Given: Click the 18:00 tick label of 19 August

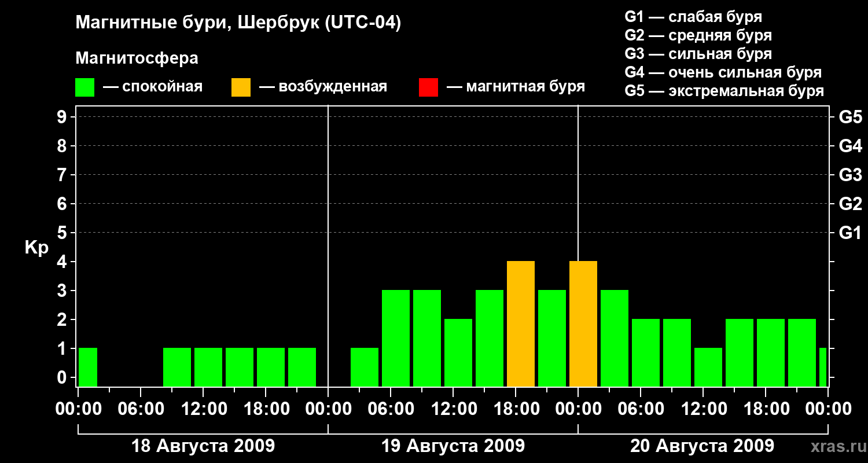Looking at the screenshot, I should pos(516,409).
